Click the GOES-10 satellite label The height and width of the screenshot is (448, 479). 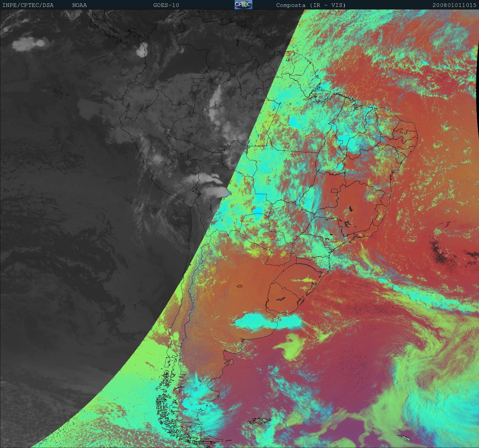click(166, 5)
